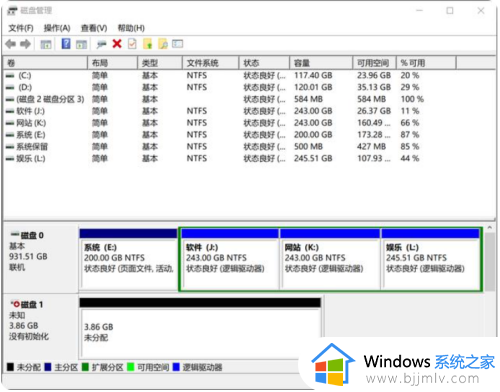Sort by the 文件系统 column header
This screenshot has height=392, width=500.
pyautogui.click(x=211, y=63)
